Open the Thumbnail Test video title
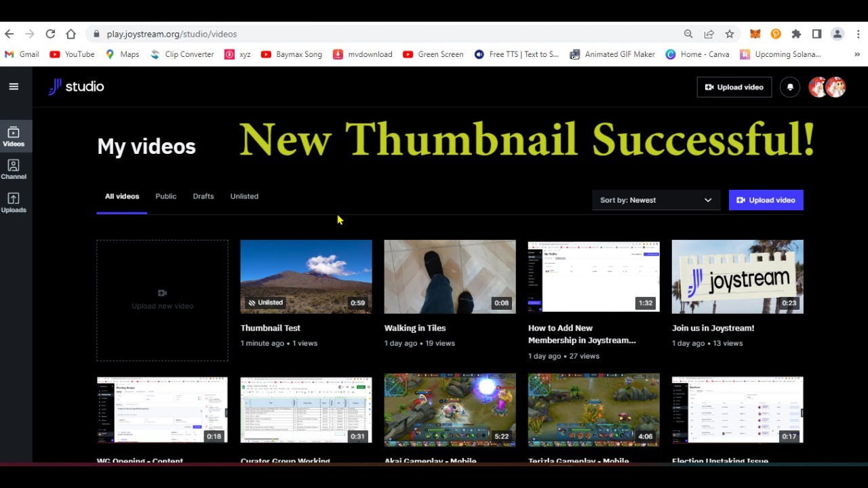The height and width of the screenshot is (488, 868). (x=271, y=328)
